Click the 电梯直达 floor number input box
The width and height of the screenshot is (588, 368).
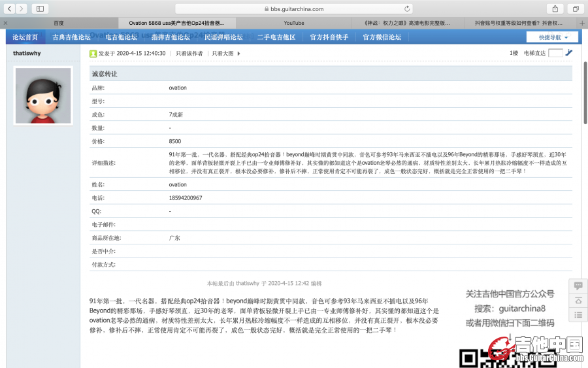point(555,53)
